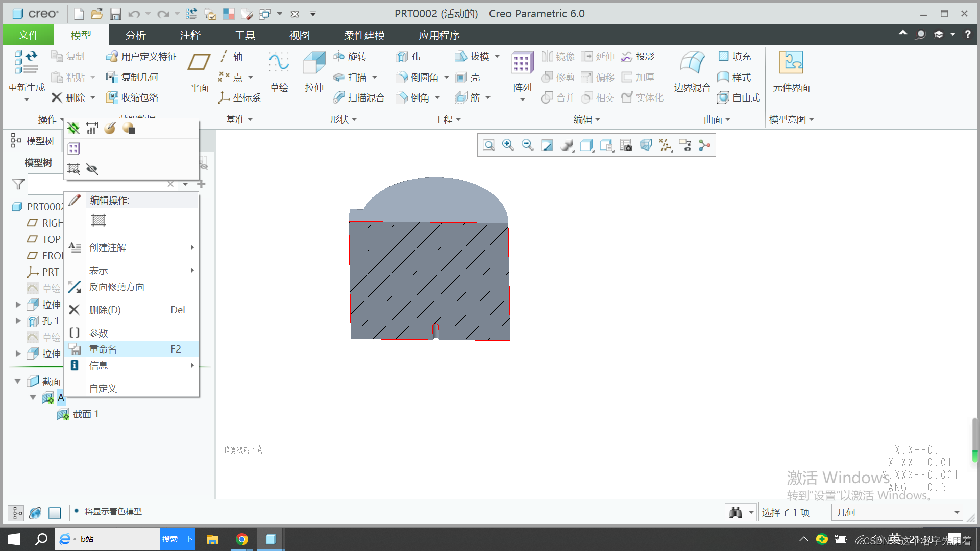This screenshot has height=551, width=980.
Task: Choose 重命名 from the context menu
Action: coord(103,349)
